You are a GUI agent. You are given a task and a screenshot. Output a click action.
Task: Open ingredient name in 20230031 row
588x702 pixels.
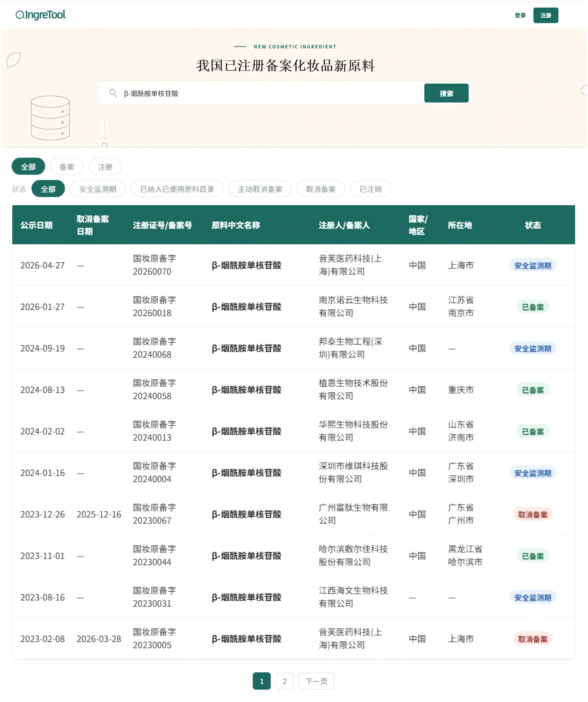246,597
